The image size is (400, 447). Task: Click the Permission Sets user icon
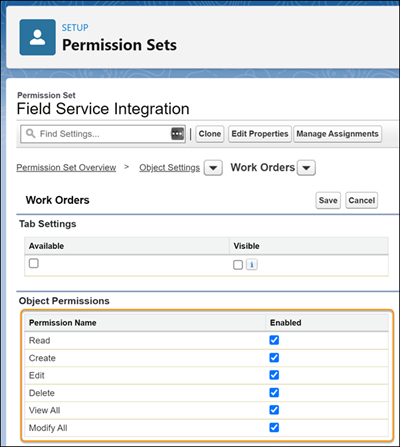tap(37, 37)
